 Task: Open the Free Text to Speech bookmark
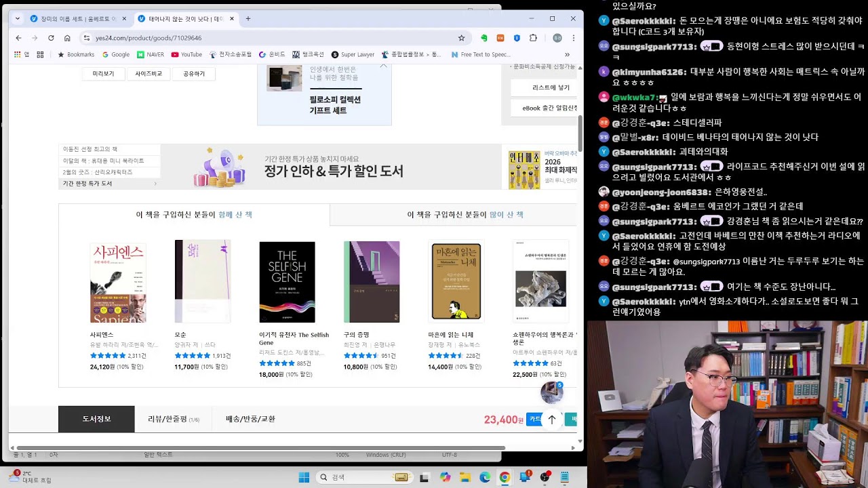point(481,54)
